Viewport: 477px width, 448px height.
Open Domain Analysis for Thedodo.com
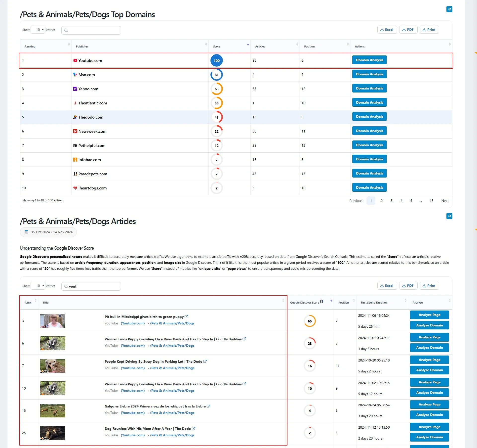(x=369, y=117)
